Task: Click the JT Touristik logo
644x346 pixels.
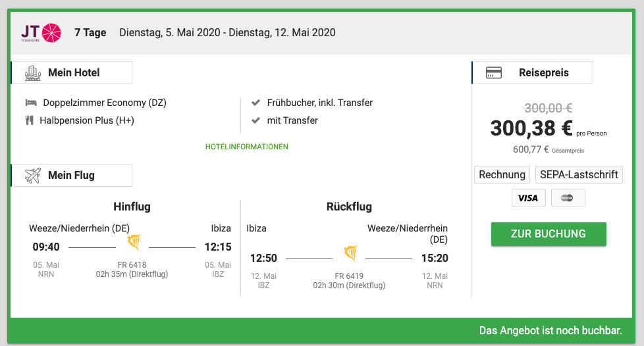Action: [41, 32]
